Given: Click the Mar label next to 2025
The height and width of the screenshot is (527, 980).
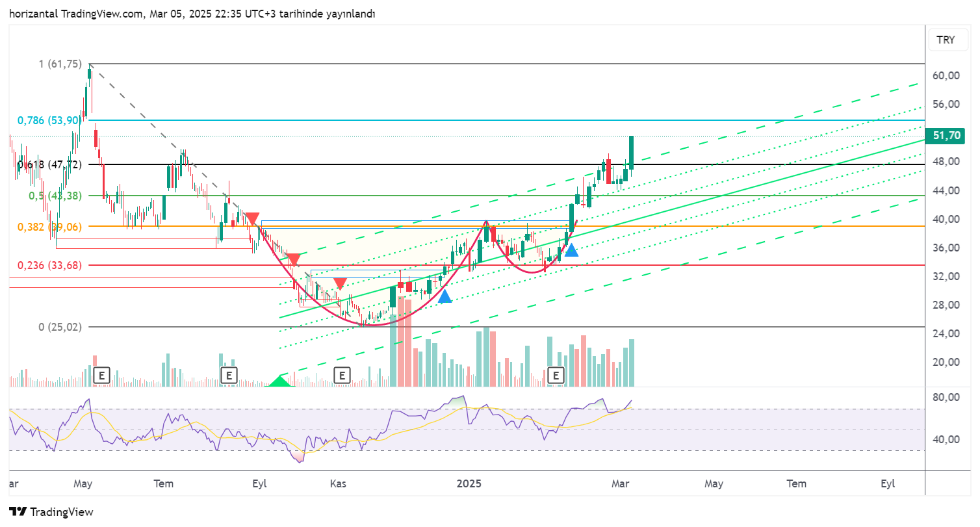Looking at the screenshot, I should 622,483.
